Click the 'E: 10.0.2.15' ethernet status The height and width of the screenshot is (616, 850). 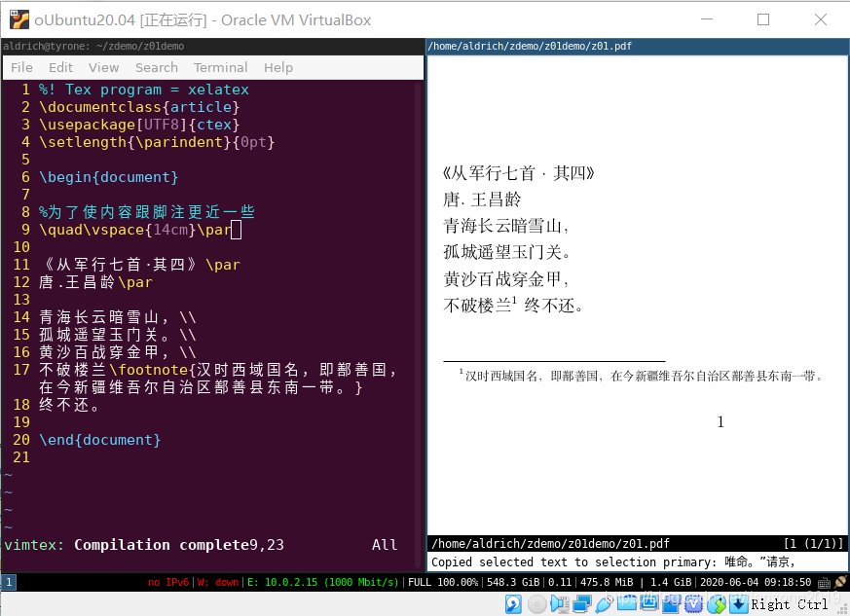322,582
